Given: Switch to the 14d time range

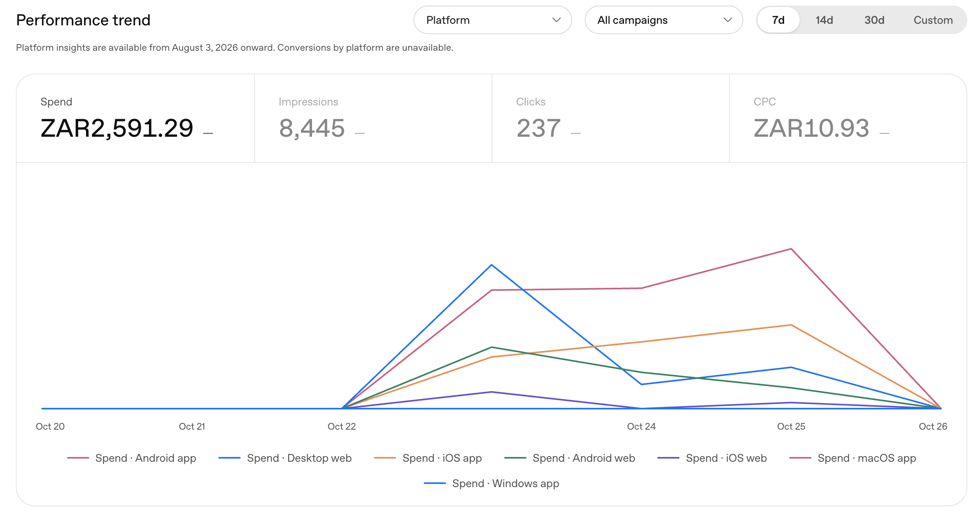Looking at the screenshot, I should (824, 20).
